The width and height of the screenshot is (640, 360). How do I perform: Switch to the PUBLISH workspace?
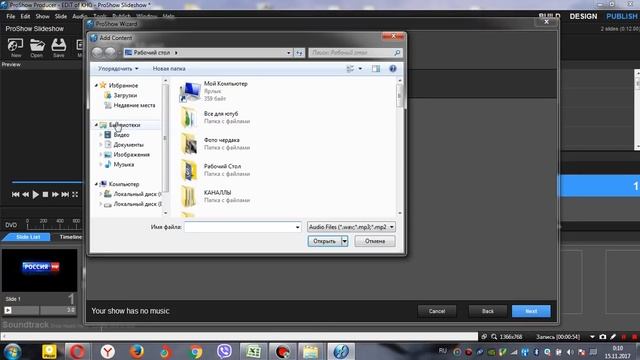pos(622,16)
